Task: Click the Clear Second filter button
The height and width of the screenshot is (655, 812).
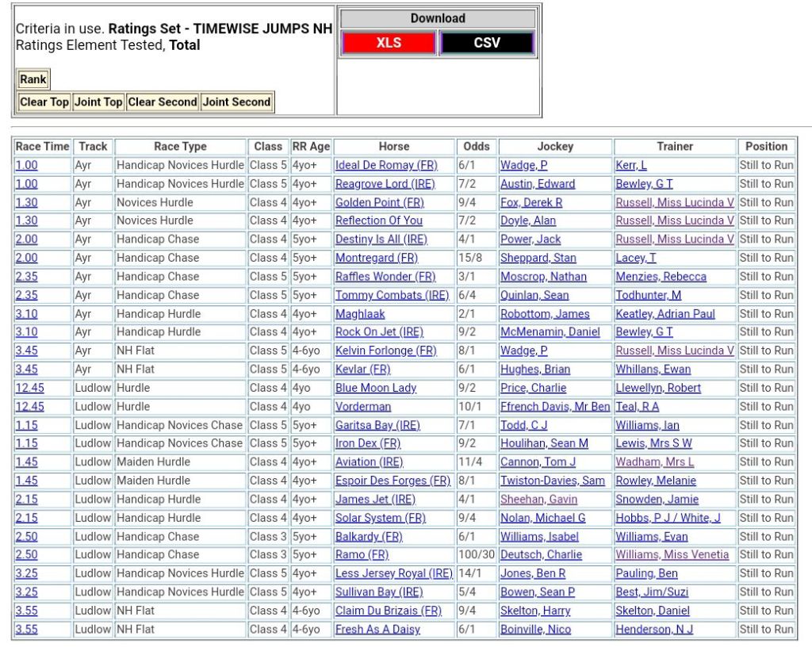Action: 163,102
